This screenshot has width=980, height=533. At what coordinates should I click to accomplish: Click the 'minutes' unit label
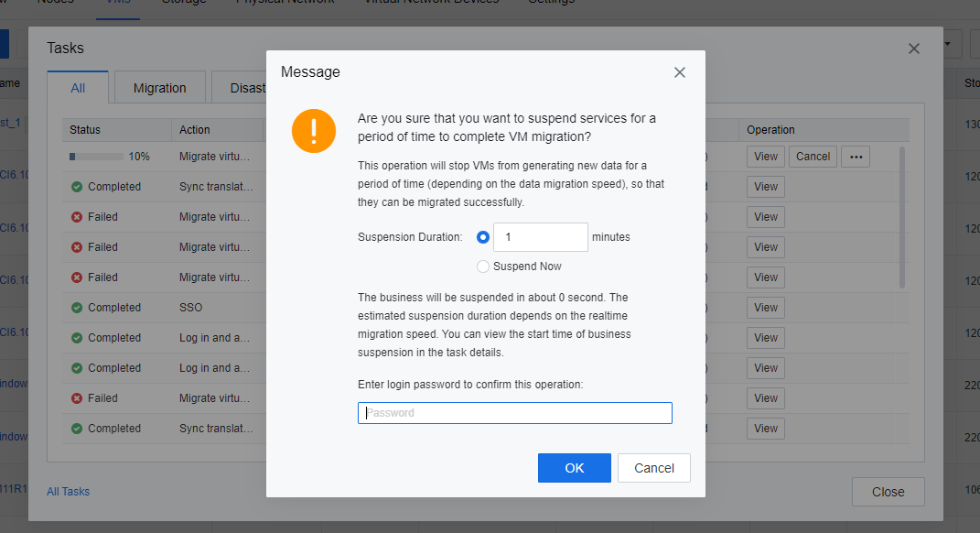(610, 237)
